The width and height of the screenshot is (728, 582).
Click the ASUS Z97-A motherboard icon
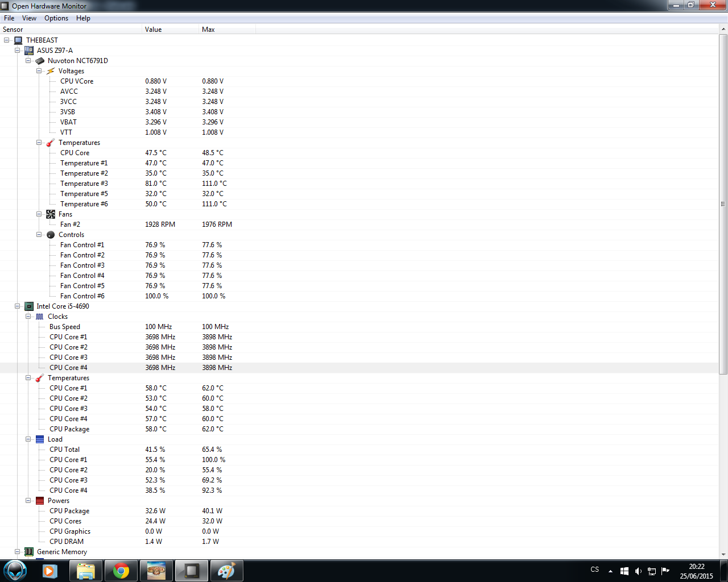tap(29, 51)
